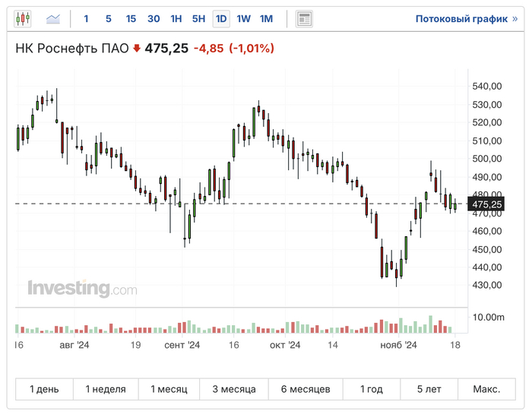
Task: Open the news layout icon
Action: [x=304, y=18]
